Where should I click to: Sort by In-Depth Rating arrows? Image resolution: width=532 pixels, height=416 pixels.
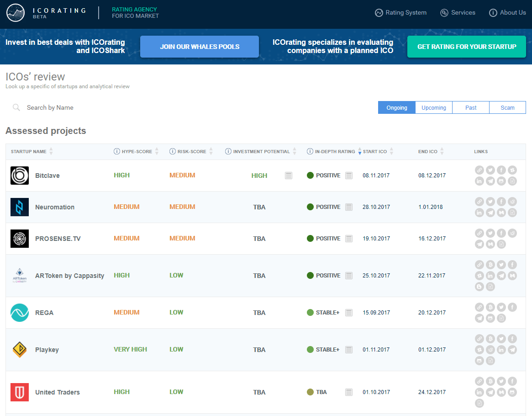pyautogui.click(x=360, y=151)
